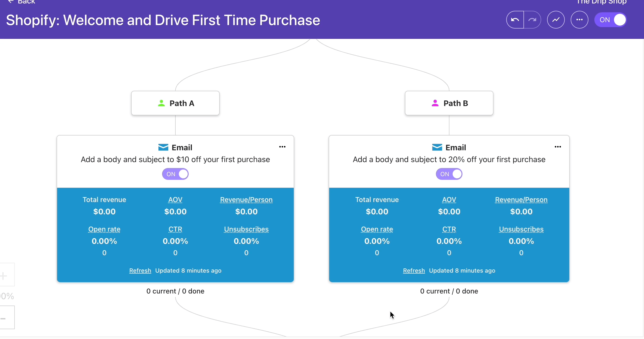
Task: Open ellipsis menu on Path B email card
Action: (558, 147)
